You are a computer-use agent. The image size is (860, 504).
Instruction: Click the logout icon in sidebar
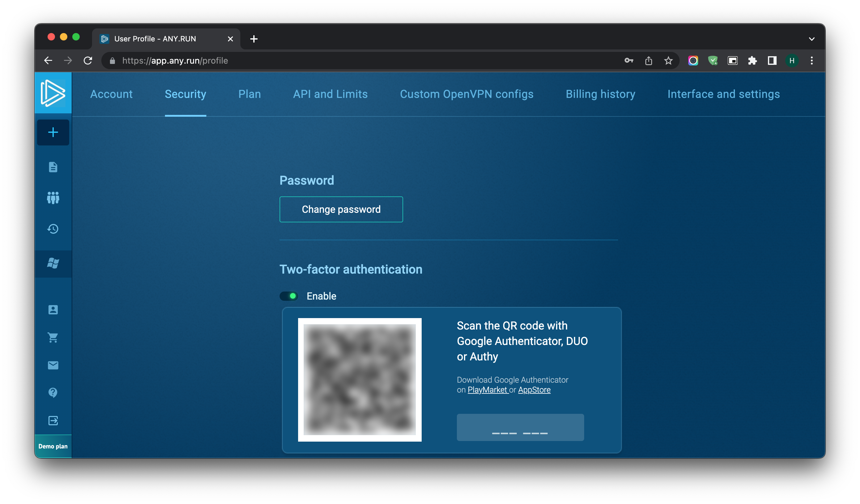[53, 421]
